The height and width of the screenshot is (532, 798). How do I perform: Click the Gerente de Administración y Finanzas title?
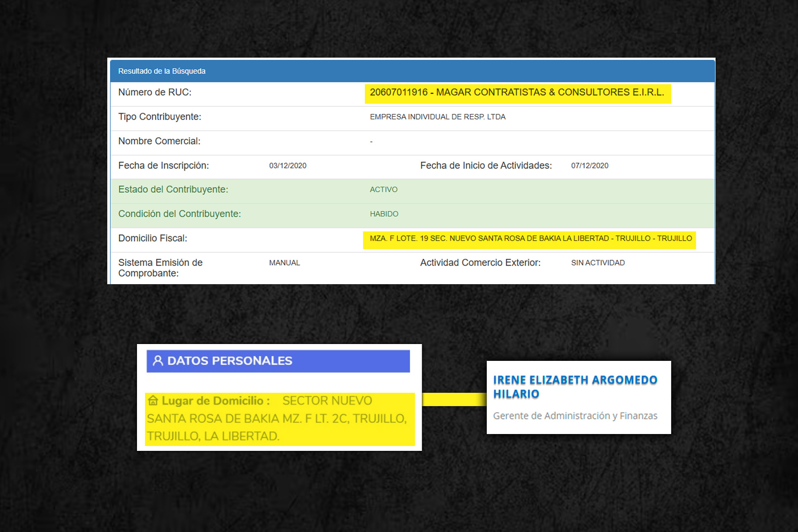(575, 416)
